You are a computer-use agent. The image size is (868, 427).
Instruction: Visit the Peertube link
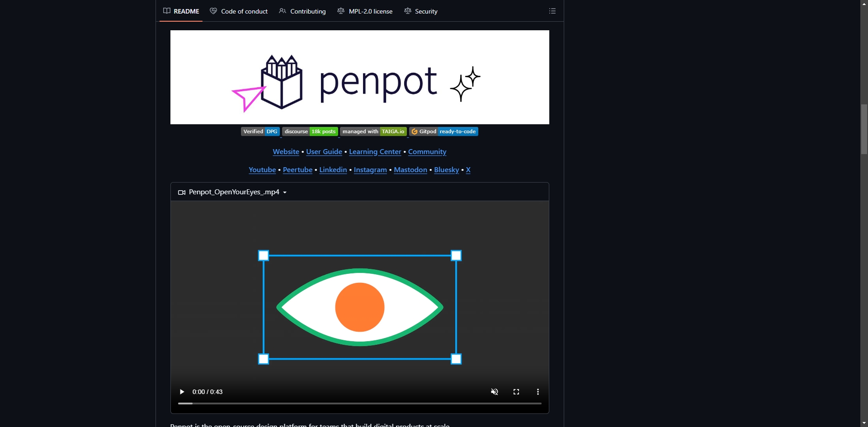[x=297, y=170]
